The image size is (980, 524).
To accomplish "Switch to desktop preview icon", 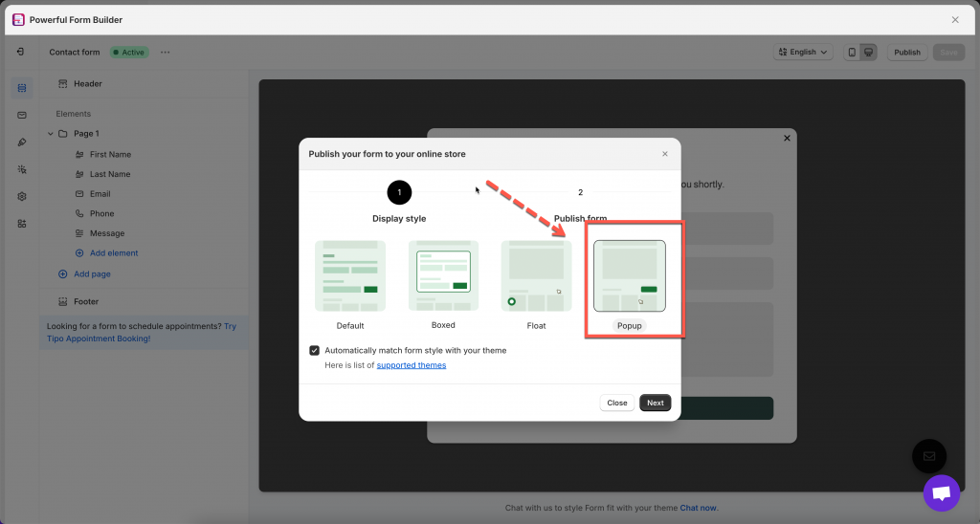I will click(868, 53).
